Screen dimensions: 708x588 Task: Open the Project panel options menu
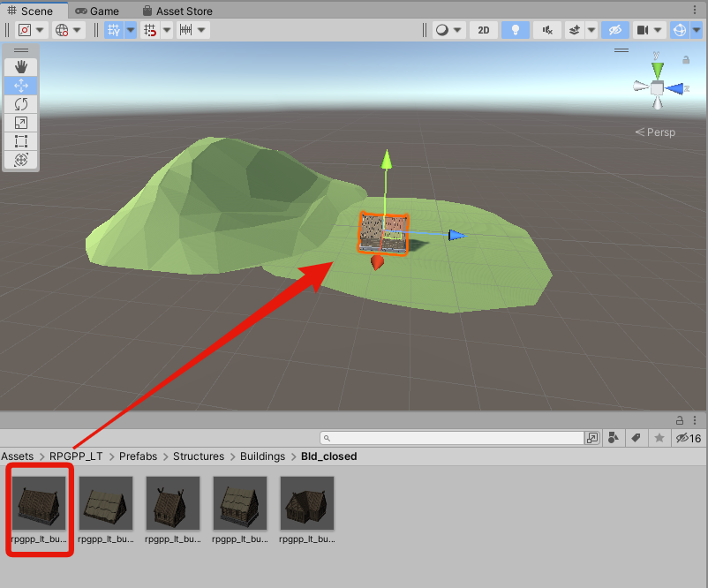pos(695,420)
